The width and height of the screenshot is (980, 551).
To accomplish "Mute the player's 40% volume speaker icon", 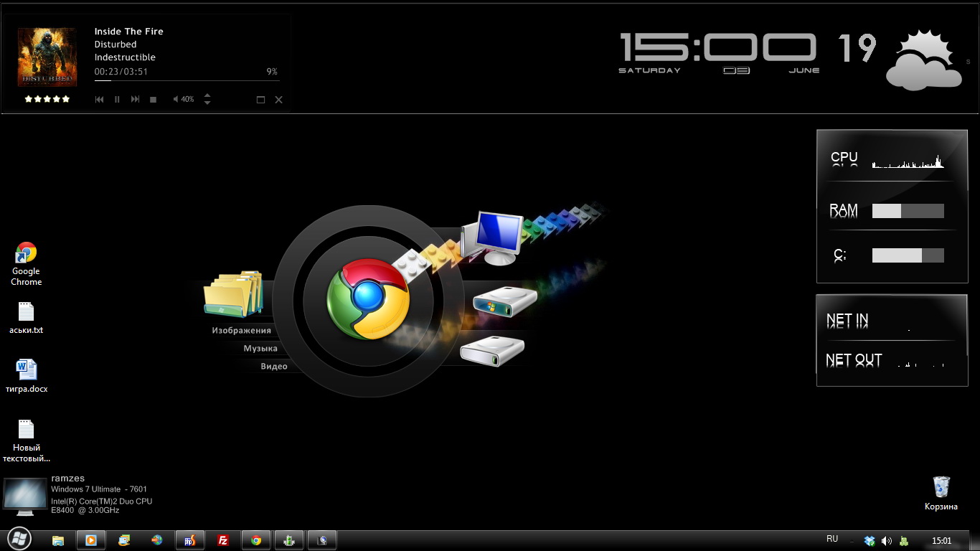I will tap(176, 100).
